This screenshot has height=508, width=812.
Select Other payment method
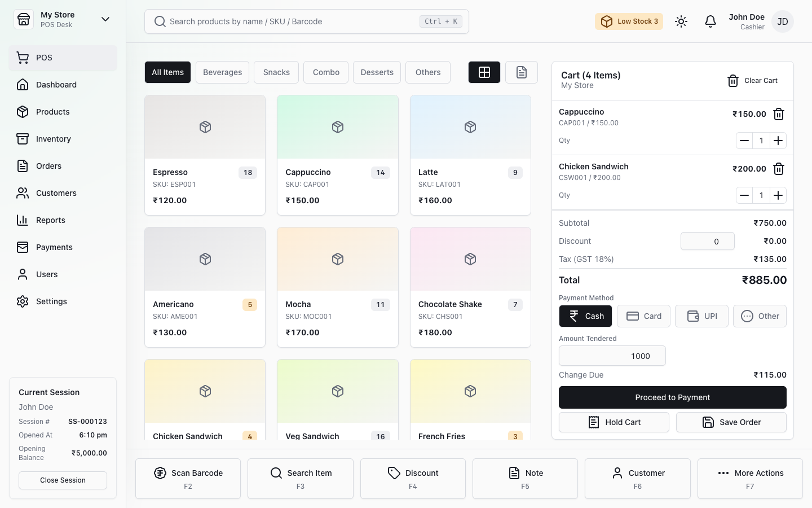pyautogui.click(x=760, y=316)
